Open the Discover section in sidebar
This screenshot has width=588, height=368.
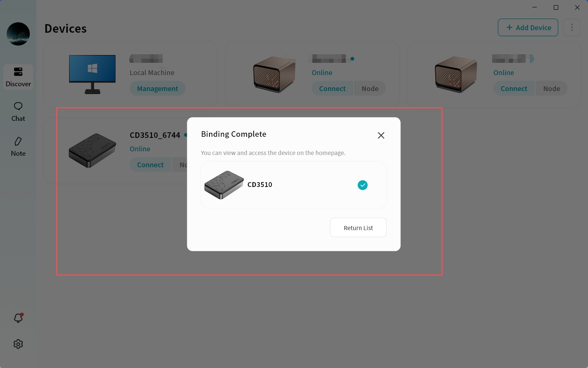tap(18, 77)
